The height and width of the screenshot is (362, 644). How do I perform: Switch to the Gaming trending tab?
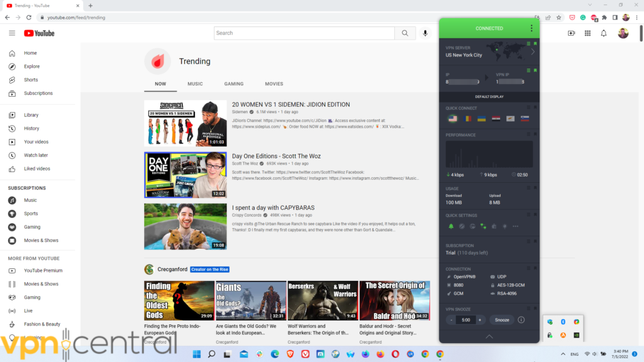click(234, 84)
